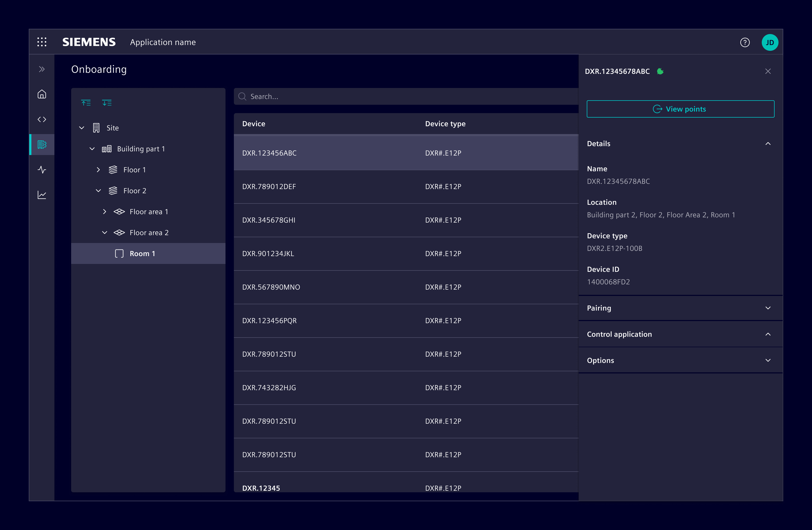This screenshot has height=530, width=812.
Task: Expand the Pairing section
Action: pos(768,308)
